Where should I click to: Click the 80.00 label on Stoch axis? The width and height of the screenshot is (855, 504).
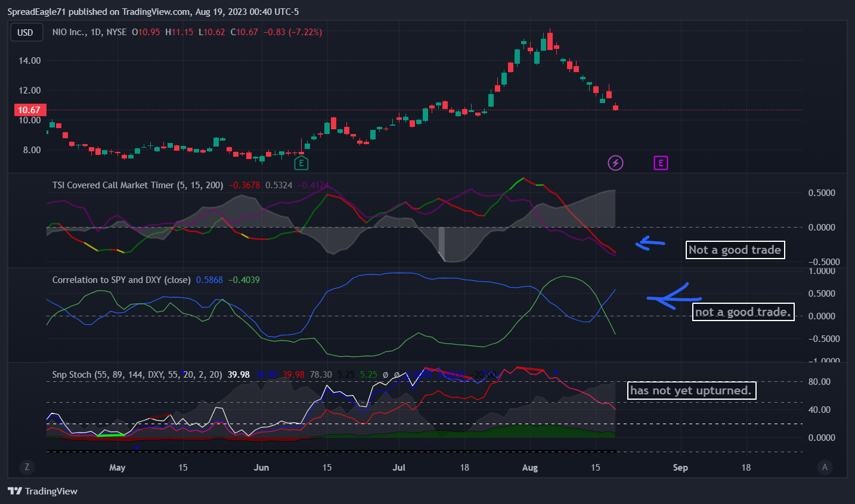[819, 382]
